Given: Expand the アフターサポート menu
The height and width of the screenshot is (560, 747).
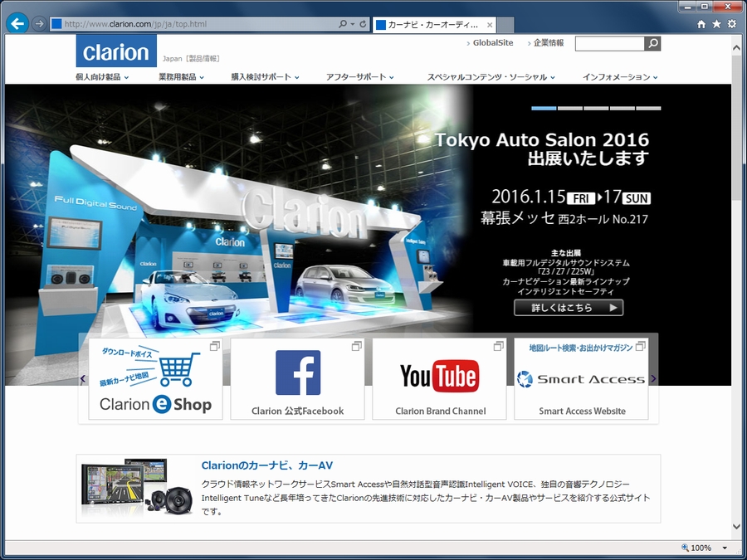Looking at the screenshot, I should (359, 77).
